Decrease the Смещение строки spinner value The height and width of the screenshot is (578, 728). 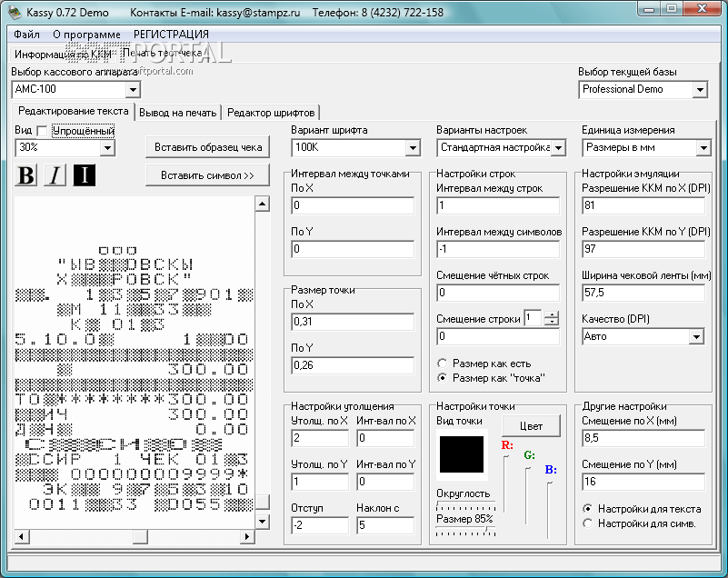point(551,323)
